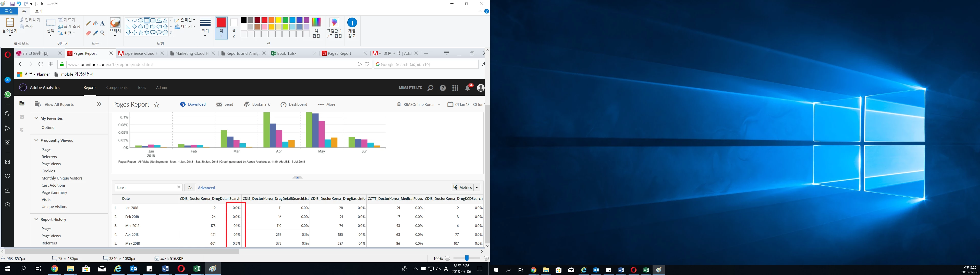Click the Adobe Analytics notifications bell
The width and height of the screenshot is (980, 275).
[468, 88]
